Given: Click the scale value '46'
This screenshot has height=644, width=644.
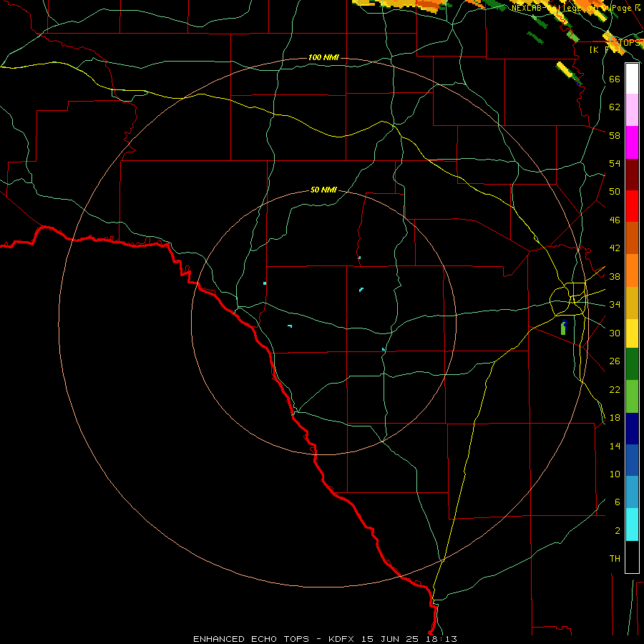Looking at the screenshot, I should 615,220.
